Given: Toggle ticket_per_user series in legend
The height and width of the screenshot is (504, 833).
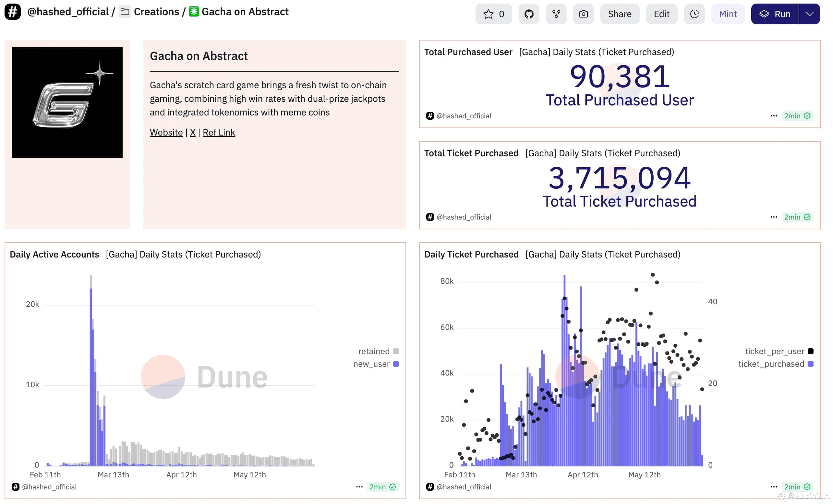Looking at the screenshot, I should point(779,351).
